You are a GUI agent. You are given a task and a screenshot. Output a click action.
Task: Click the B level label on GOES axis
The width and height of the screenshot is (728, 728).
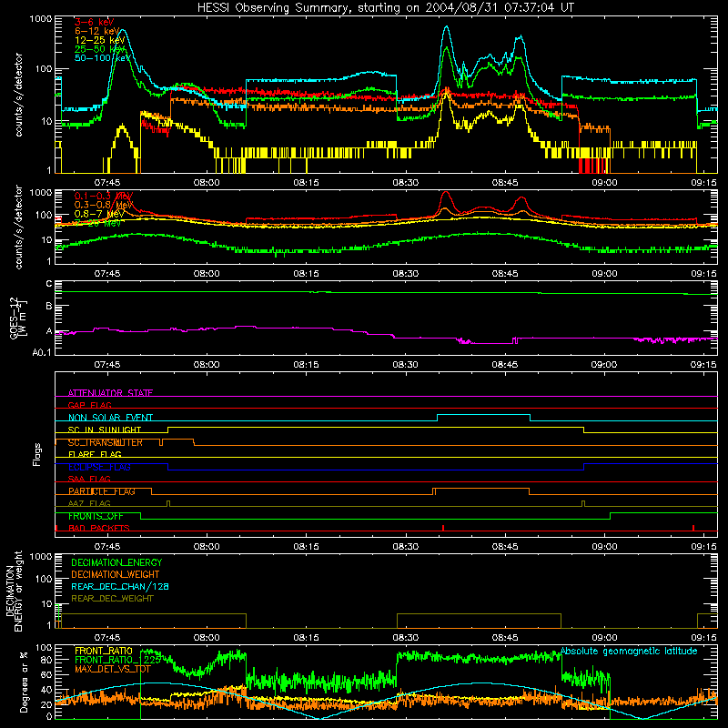[x=49, y=307]
